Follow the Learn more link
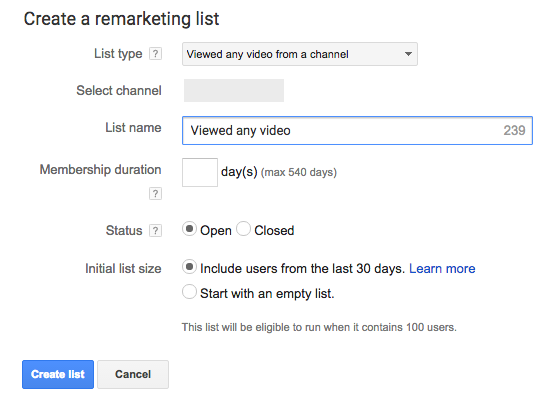This screenshot has width=544, height=405. point(442,269)
